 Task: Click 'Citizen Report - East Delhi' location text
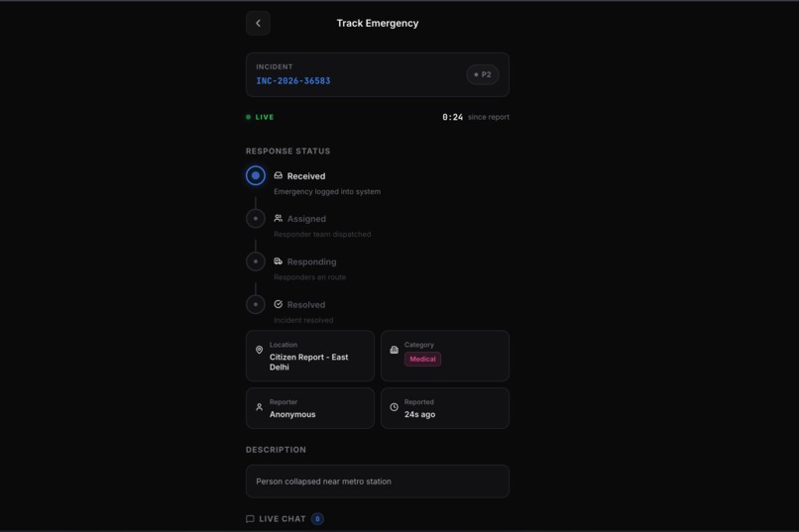pyautogui.click(x=309, y=362)
